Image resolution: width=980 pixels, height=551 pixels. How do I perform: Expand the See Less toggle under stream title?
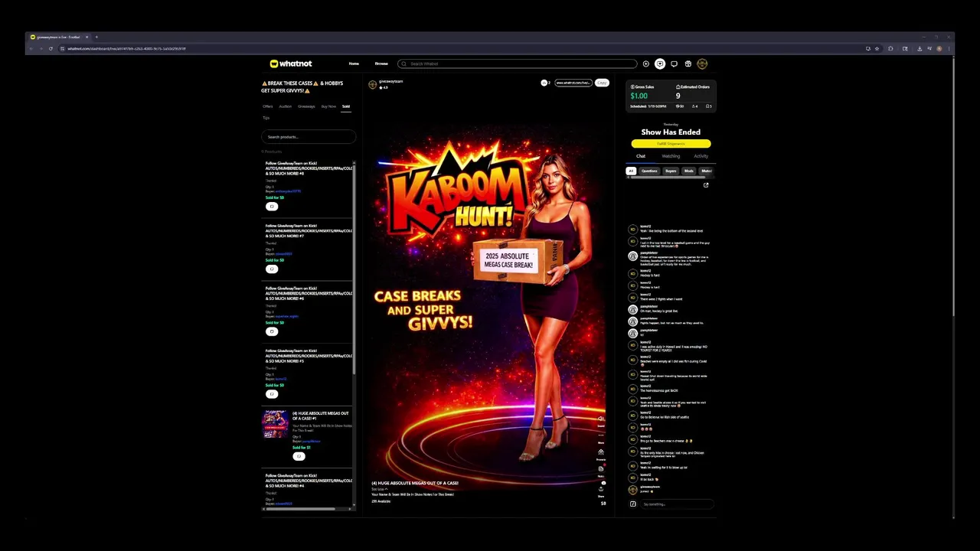pyautogui.click(x=379, y=489)
